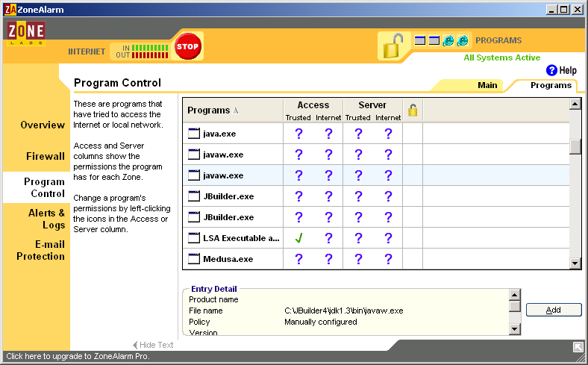Click the programs list scrollbar thumb
This screenshot has width=588, height=365.
coord(575,146)
